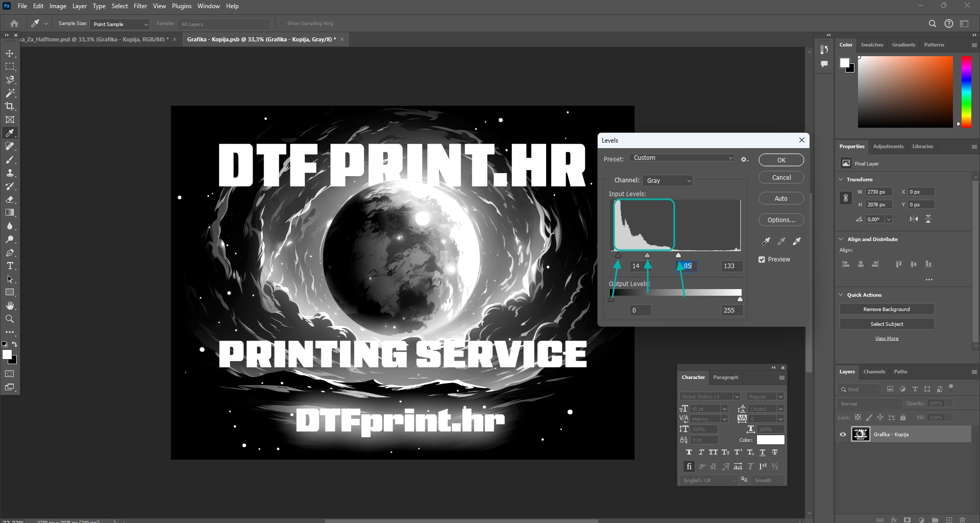Select the Rectangle shape tool
Screen dimensions: 980x523
(x=10, y=292)
